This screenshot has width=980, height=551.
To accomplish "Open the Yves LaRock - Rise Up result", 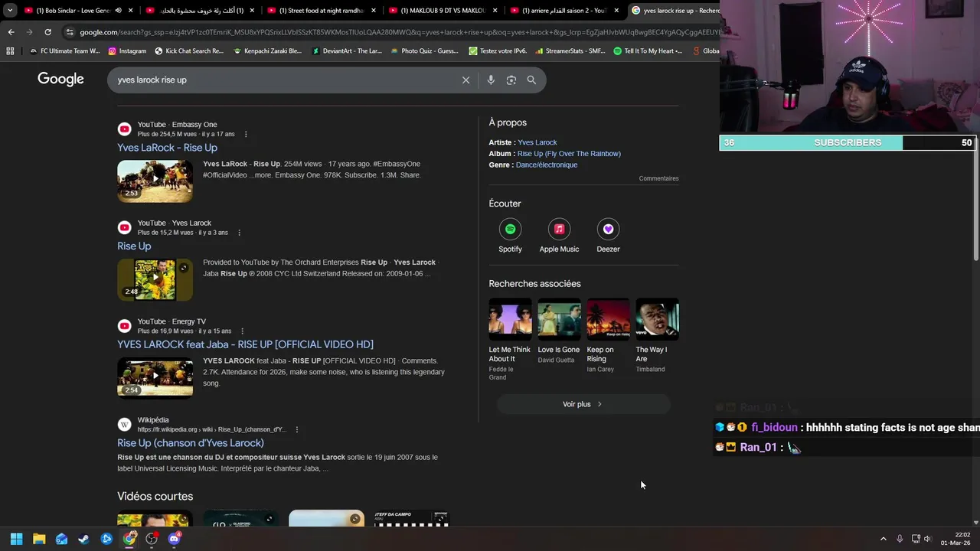I will (x=167, y=148).
